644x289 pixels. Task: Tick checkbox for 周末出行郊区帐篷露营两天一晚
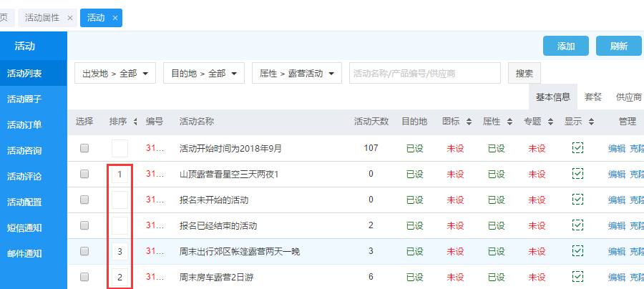(84, 251)
